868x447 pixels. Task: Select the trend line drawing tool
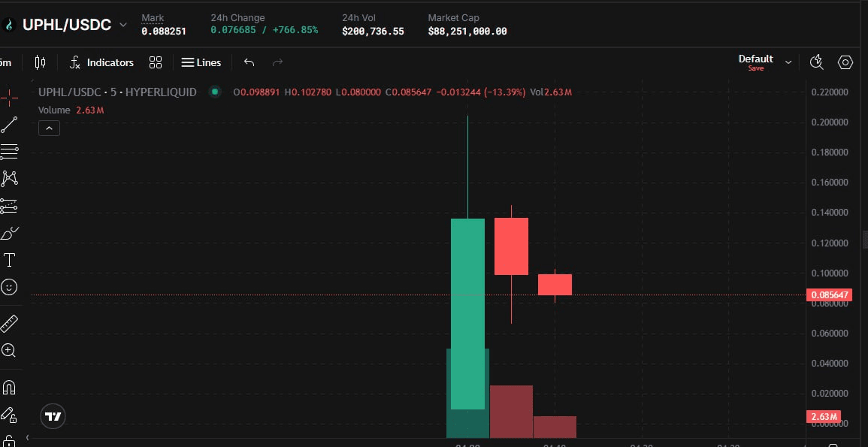point(9,125)
